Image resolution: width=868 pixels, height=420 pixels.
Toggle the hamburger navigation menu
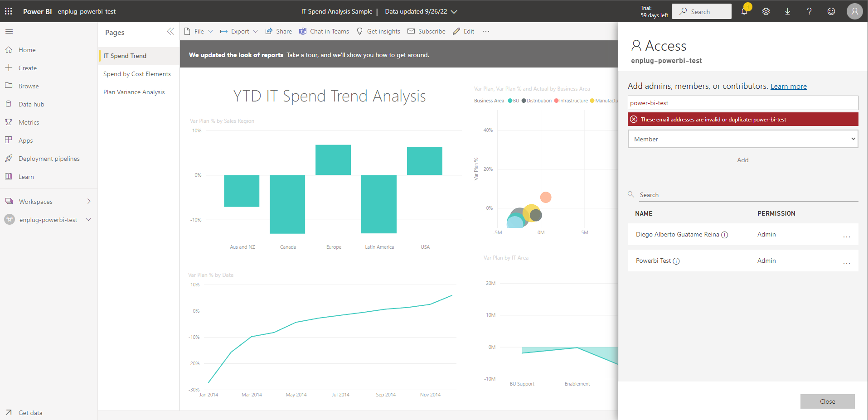pos(9,31)
